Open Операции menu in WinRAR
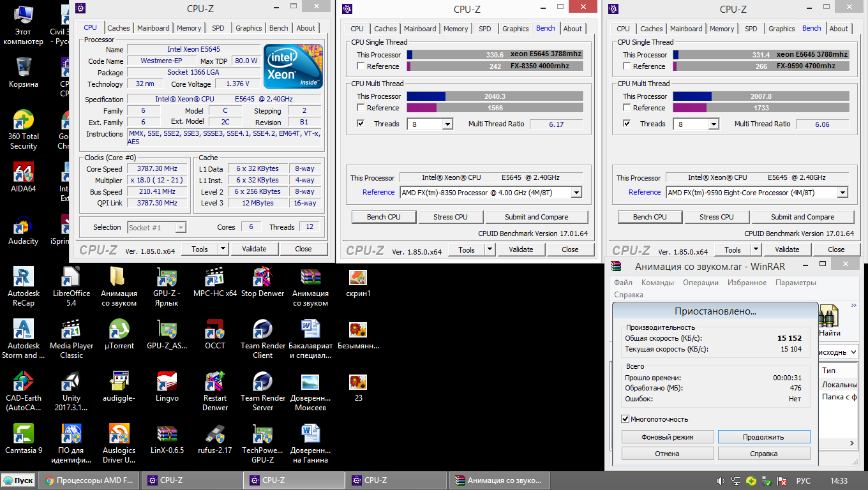Viewport: 868px width, 490px height. point(700,283)
